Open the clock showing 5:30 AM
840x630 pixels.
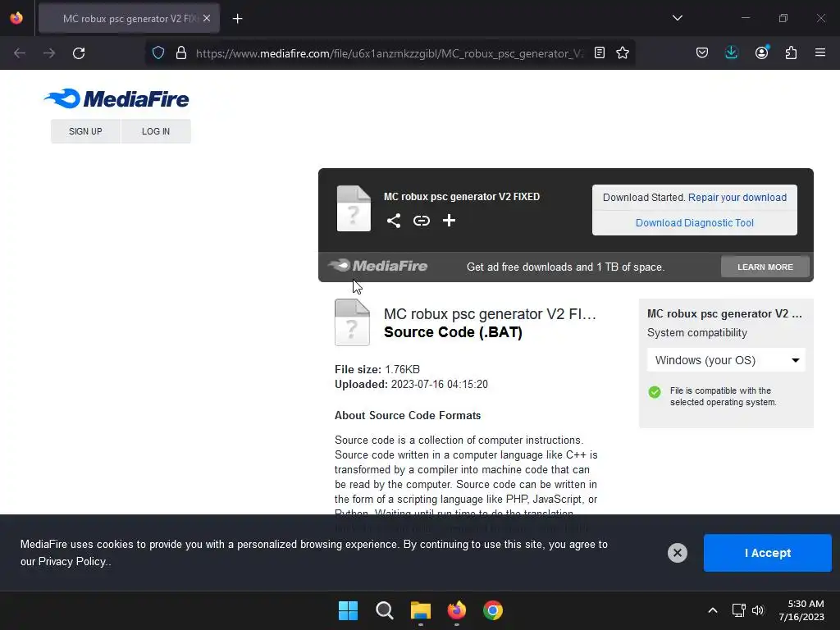point(801,610)
